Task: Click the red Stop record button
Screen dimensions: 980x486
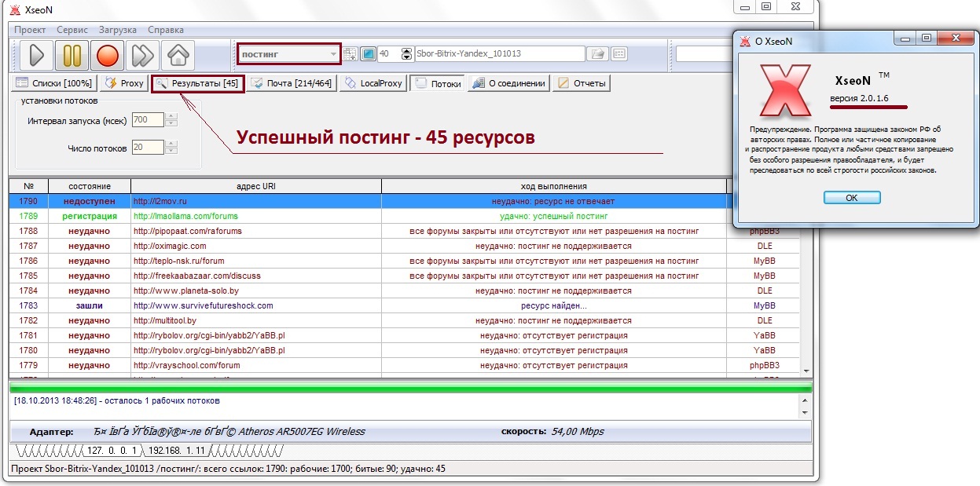Action: (x=107, y=55)
